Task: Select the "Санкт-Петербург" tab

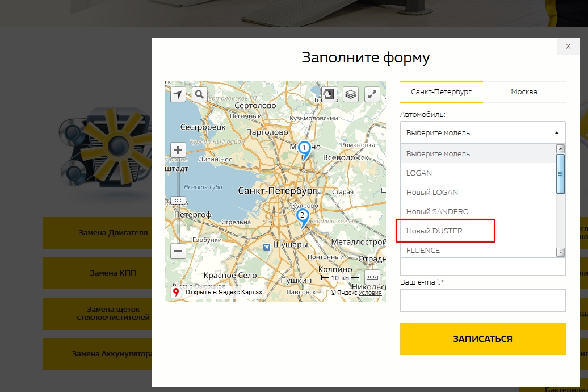Action: point(441,92)
